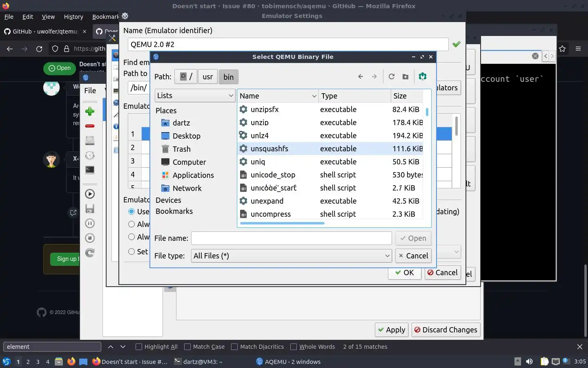Go back in the file dialog history
Viewport: 588px width, 368px height.
361,76
